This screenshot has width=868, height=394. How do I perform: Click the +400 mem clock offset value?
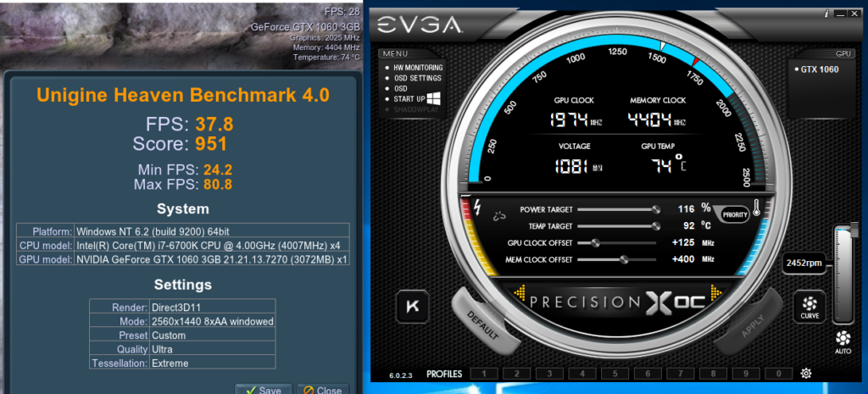click(683, 259)
